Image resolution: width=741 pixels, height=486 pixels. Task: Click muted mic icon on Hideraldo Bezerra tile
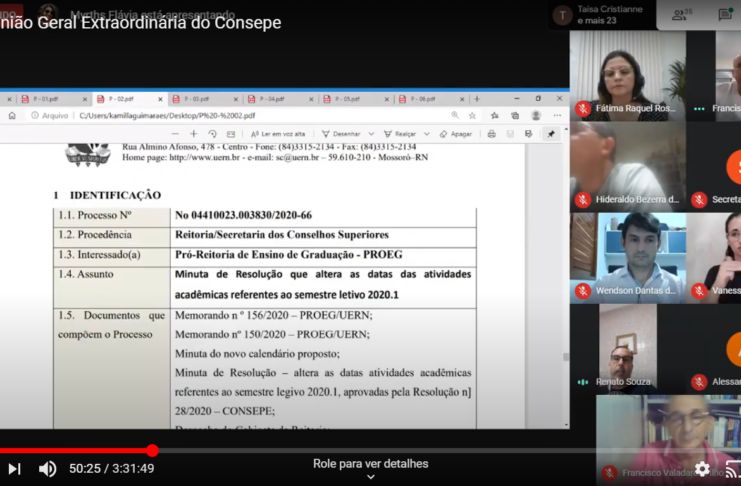(x=583, y=200)
